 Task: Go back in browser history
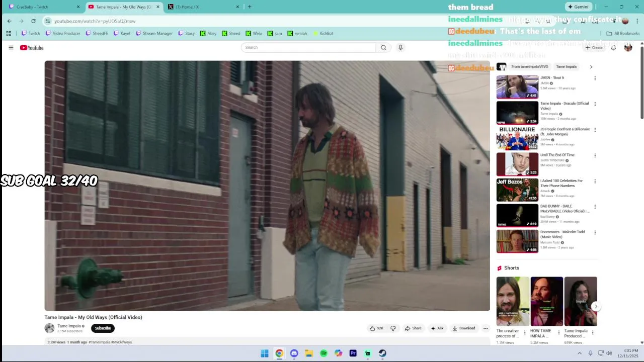(9, 21)
